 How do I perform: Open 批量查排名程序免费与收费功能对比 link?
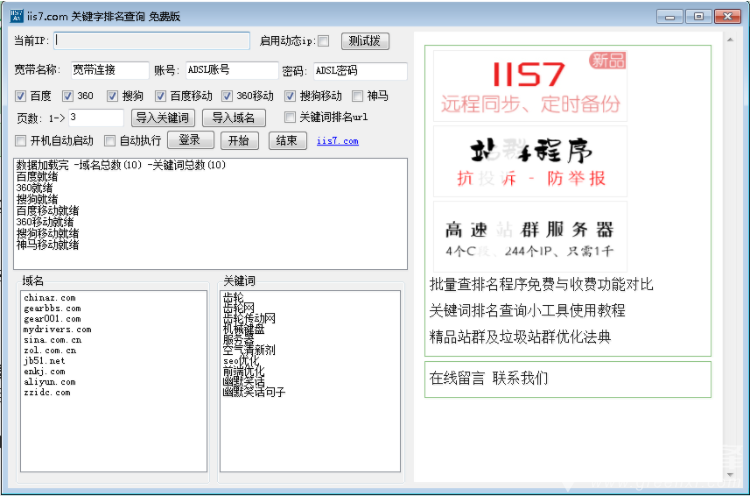click(541, 284)
